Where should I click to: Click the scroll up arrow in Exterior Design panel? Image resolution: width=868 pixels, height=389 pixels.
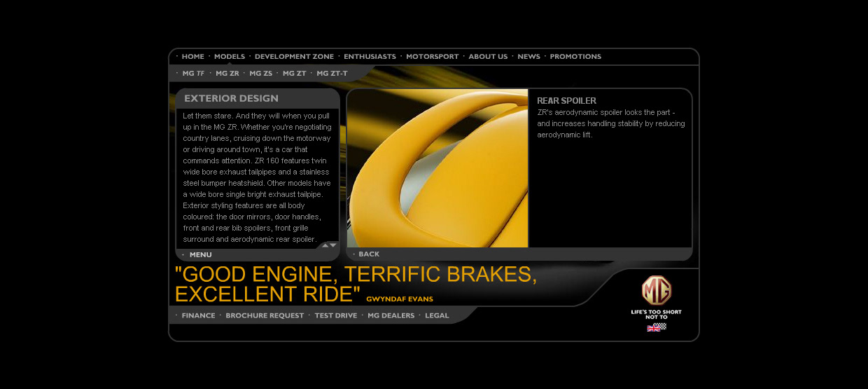tap(325, 245)
